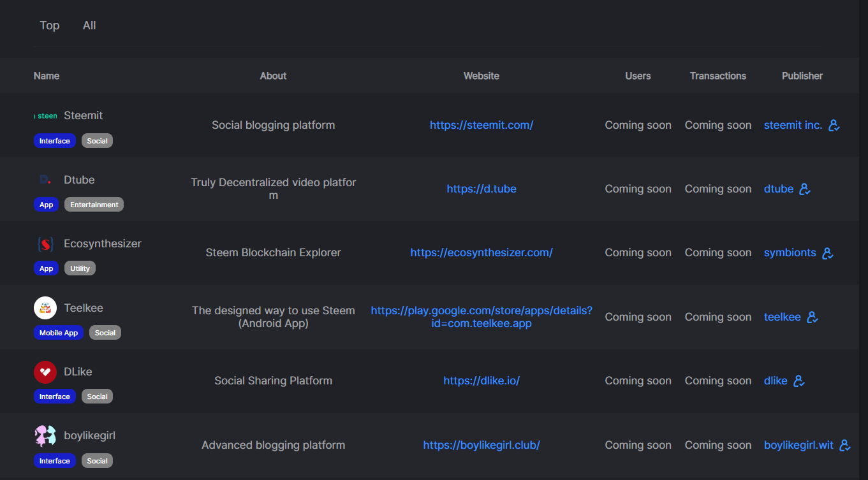
Task: Click verified user icon beside boylikegirl.wit
Action: (x=844, y=446)
